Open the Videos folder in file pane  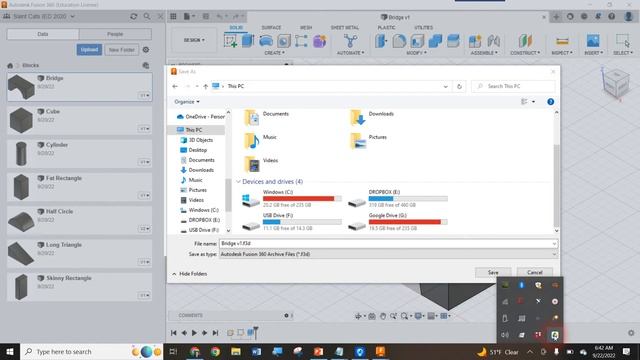[261, 164]
